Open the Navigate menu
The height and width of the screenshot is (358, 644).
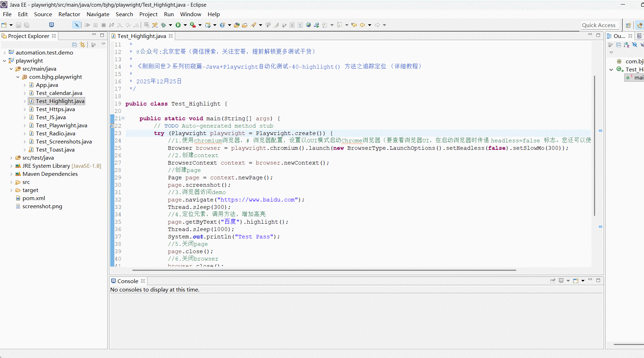tap(98, 14)
